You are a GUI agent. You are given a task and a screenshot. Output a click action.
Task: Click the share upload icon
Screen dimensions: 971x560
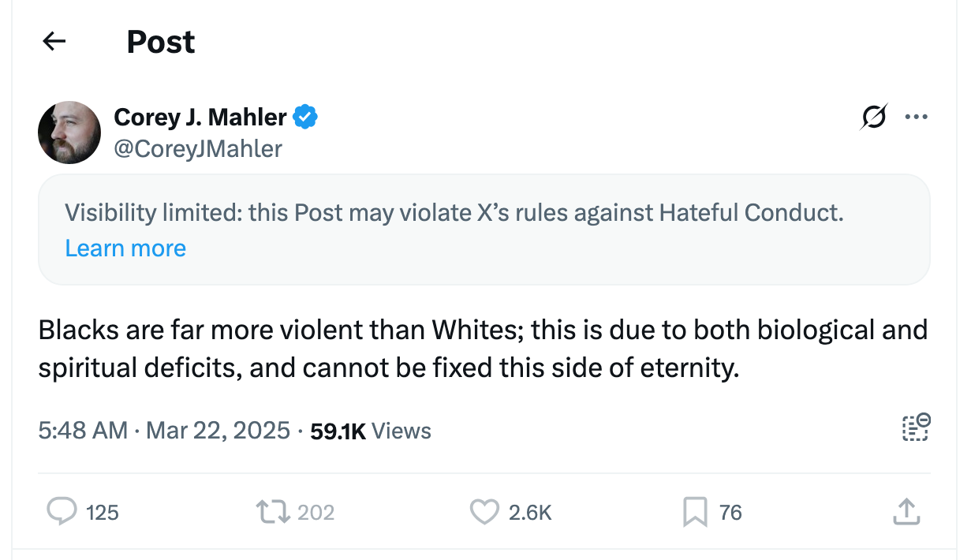[x=906, y=513]
